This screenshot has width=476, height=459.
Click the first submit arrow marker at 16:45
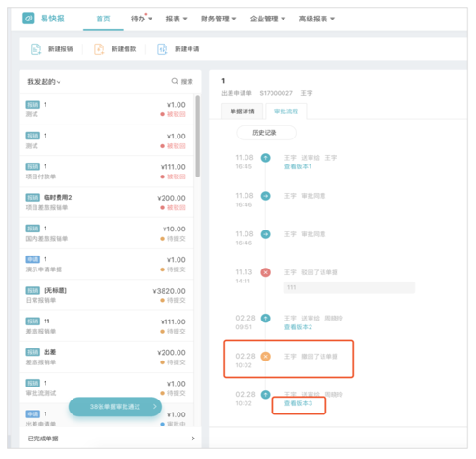coord(265,158)
